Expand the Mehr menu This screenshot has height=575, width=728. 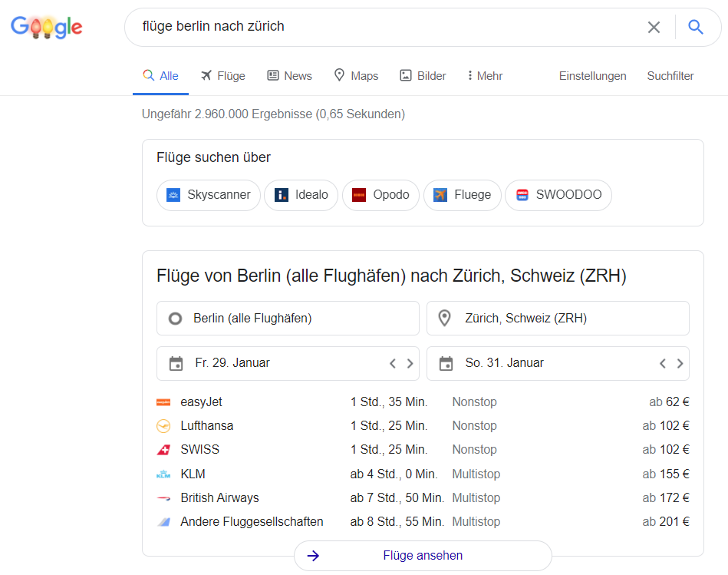click(485, 76)
